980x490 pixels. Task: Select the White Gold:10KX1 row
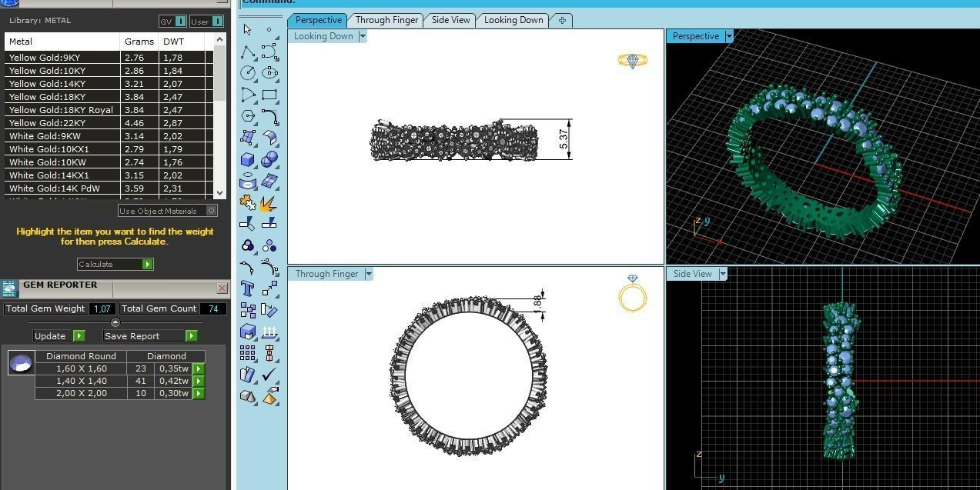pos(109,149)
